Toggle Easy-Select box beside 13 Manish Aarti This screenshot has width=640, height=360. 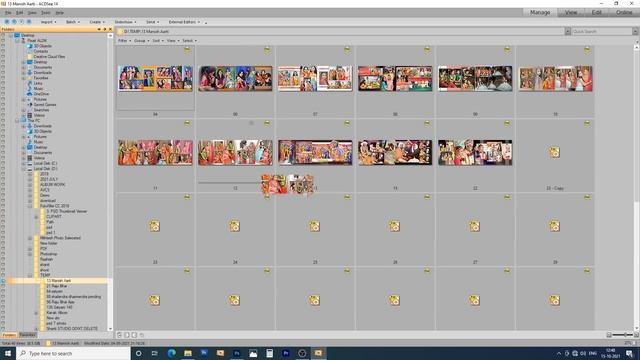point(3,281)
